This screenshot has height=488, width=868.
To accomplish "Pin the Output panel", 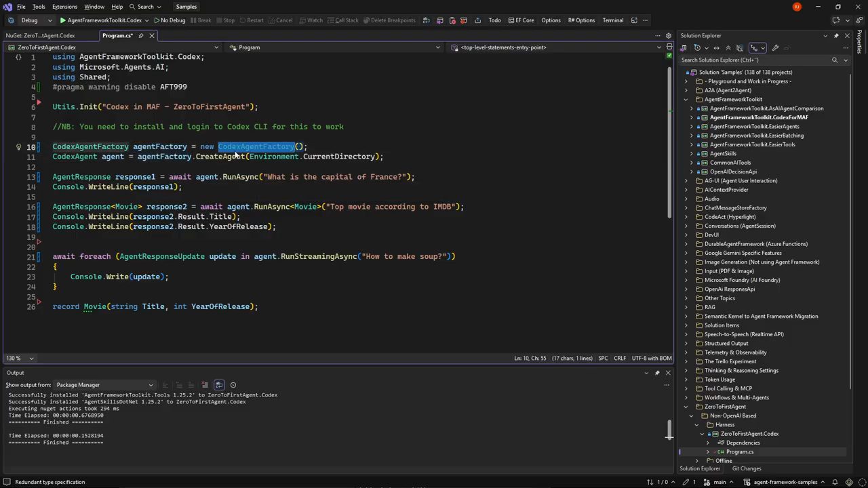I will point(657,373).
